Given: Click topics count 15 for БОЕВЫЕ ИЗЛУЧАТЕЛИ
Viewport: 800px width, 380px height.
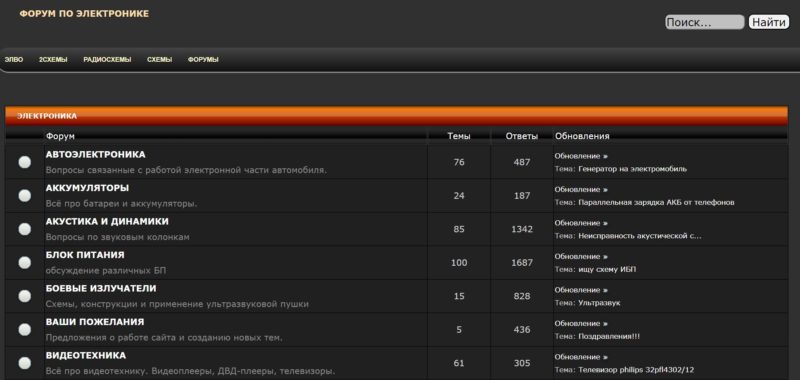Looking at the screenshot, I should [x=459, y=296].
